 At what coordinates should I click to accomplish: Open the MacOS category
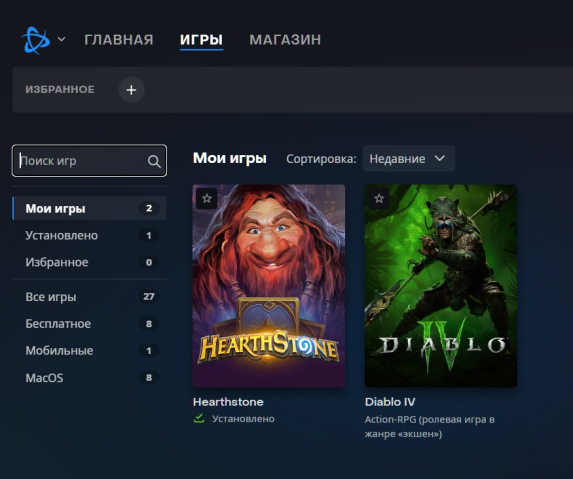click(x=89, y=377)
